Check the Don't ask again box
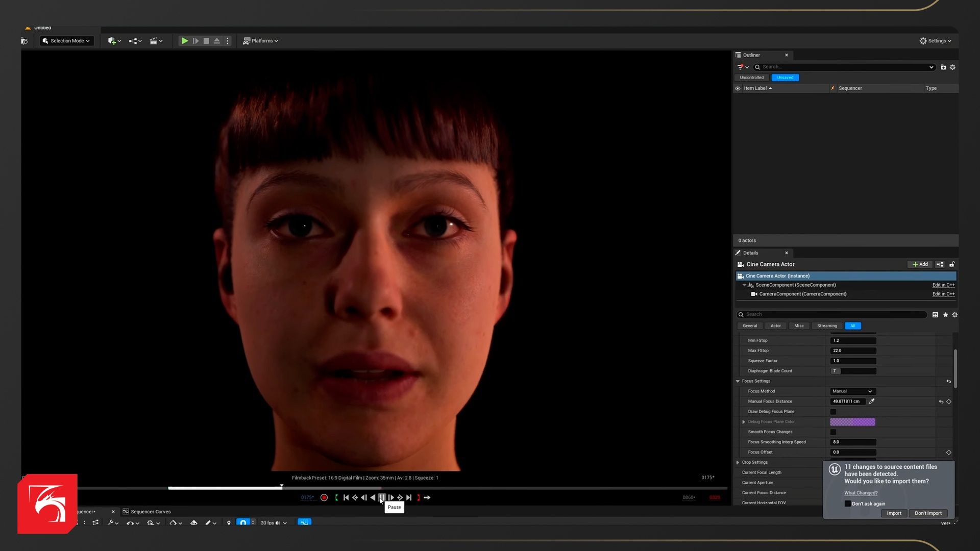980x551 pixels. point(848,504)
